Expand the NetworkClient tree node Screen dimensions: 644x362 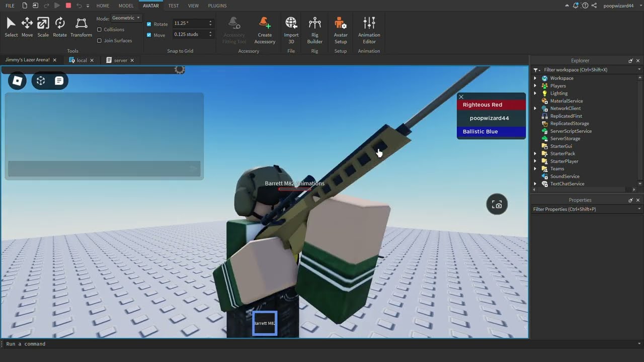[535, 109]
